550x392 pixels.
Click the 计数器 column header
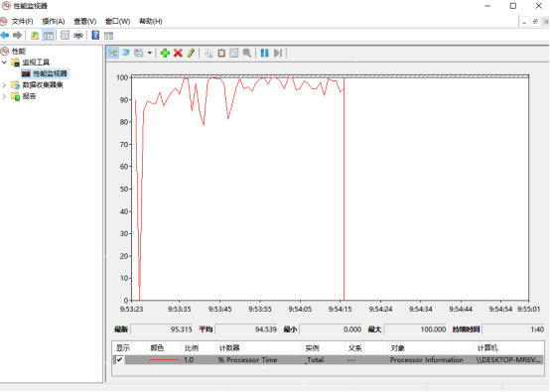coord(229,347)
